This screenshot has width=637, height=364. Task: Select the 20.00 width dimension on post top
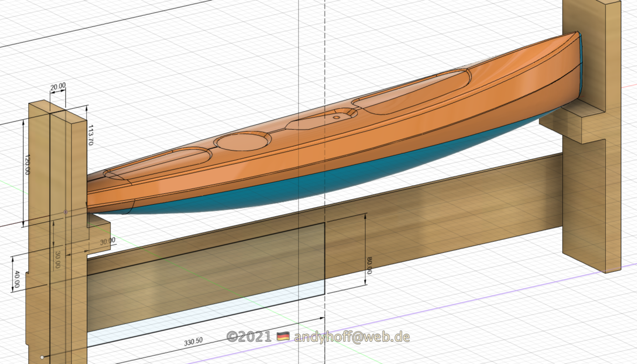[58, 86]
